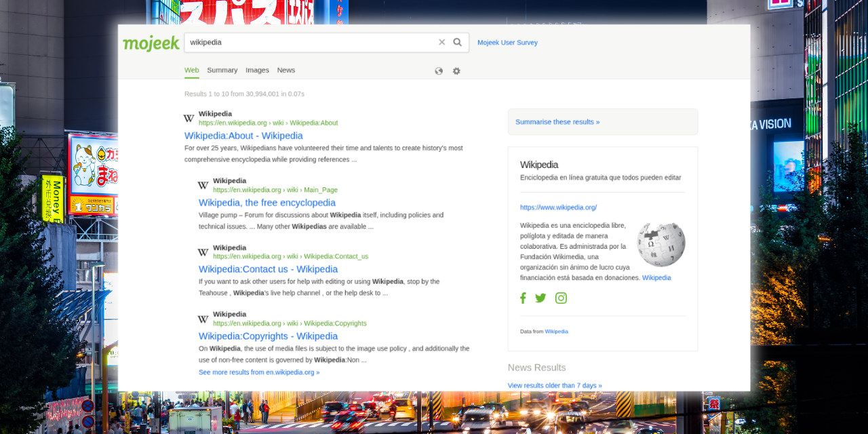Switch to the Images tab

pyautogui.click(x=258, y=70)
